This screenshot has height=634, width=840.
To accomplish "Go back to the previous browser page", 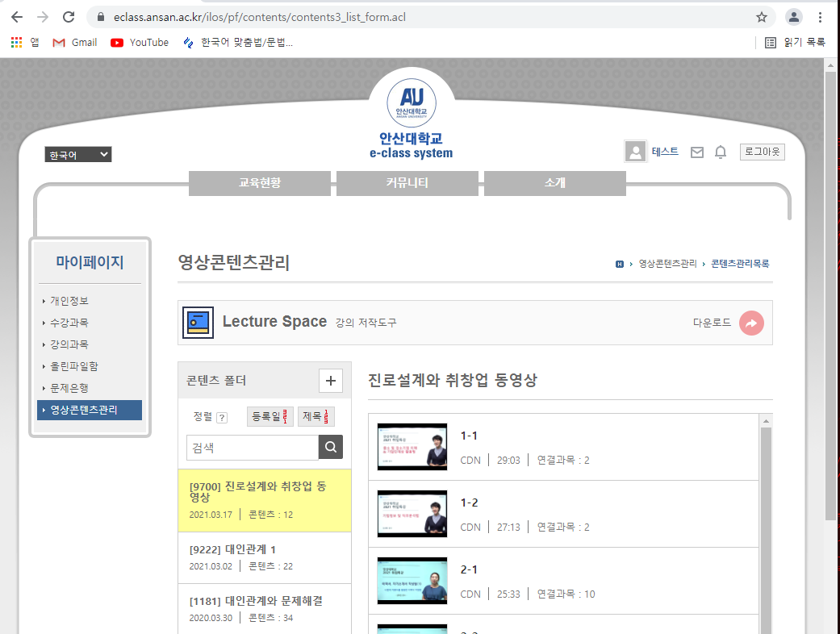I will coord(17,17).
